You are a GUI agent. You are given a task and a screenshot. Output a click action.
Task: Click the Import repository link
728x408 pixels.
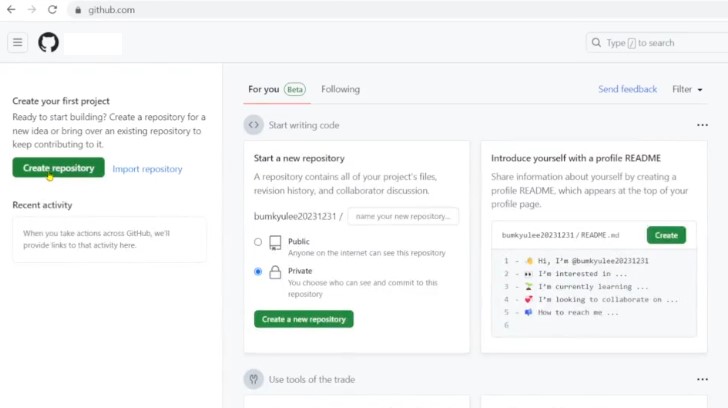coord(147,169)
